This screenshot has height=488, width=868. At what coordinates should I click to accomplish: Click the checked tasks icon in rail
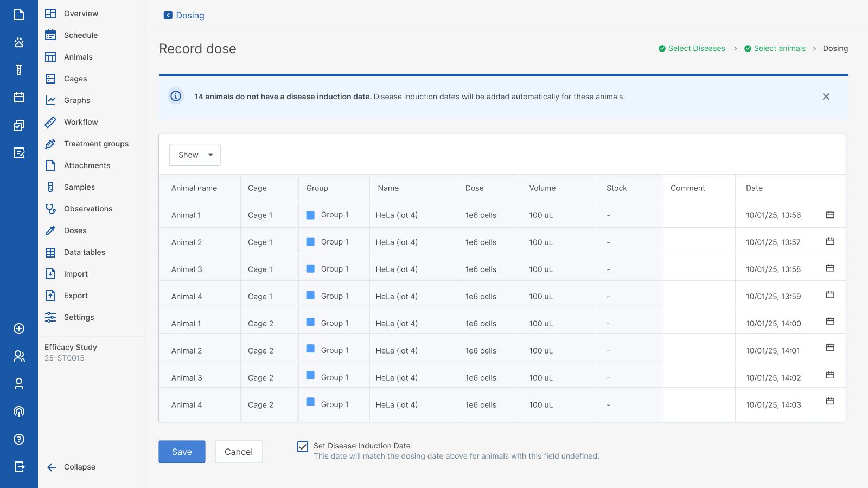19,125
